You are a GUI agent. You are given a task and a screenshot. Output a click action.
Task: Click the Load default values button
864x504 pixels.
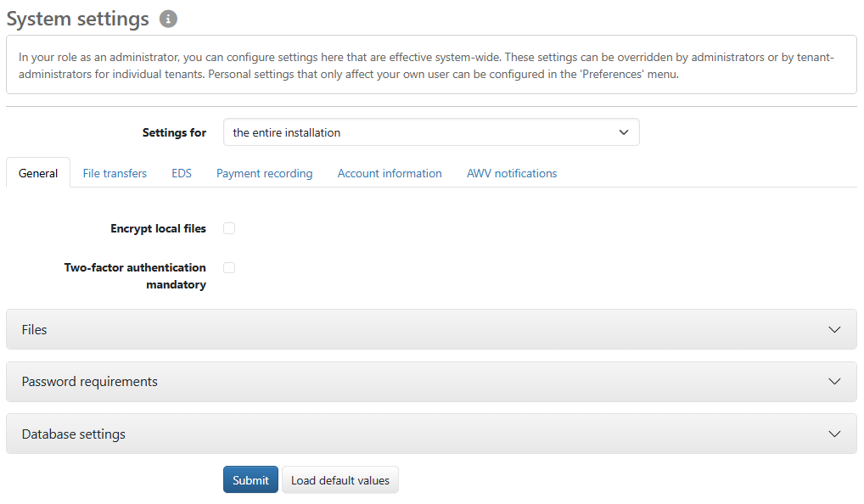tap(339, 480)
